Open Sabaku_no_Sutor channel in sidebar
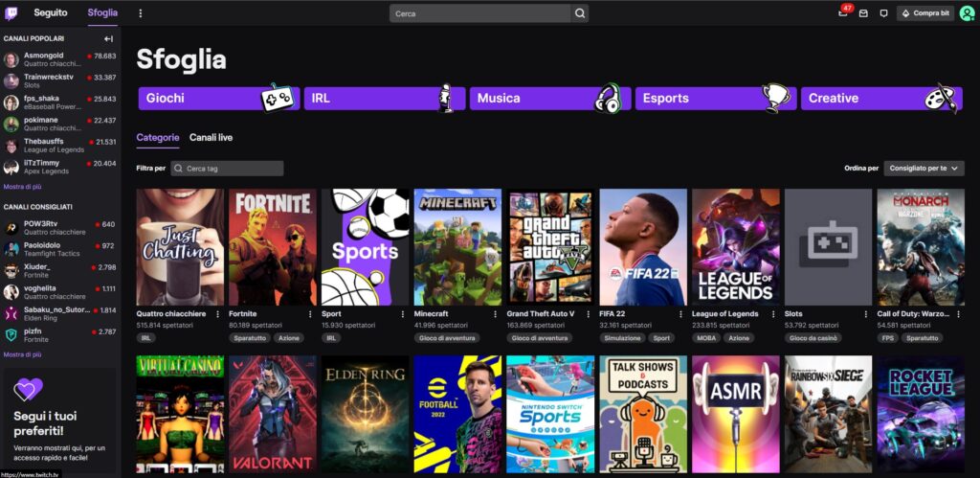The width and height of the screenshot is (980, 478). tap(59, 313)
